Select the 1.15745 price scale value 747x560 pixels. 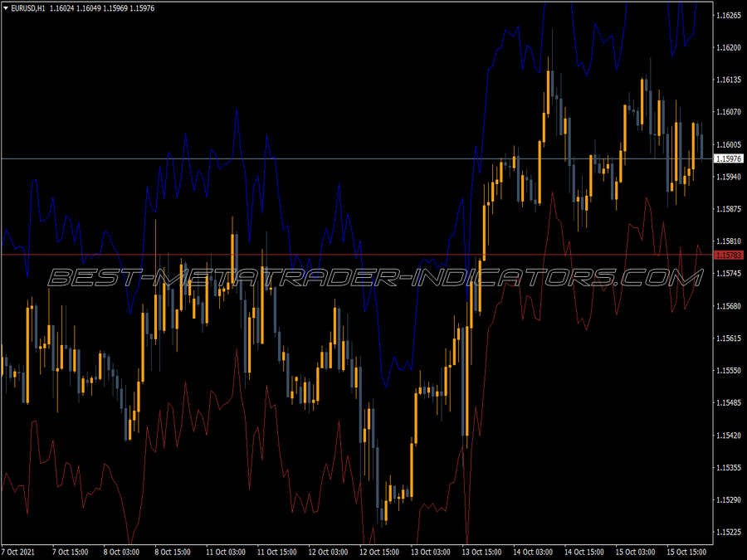(x=729, y=273)
